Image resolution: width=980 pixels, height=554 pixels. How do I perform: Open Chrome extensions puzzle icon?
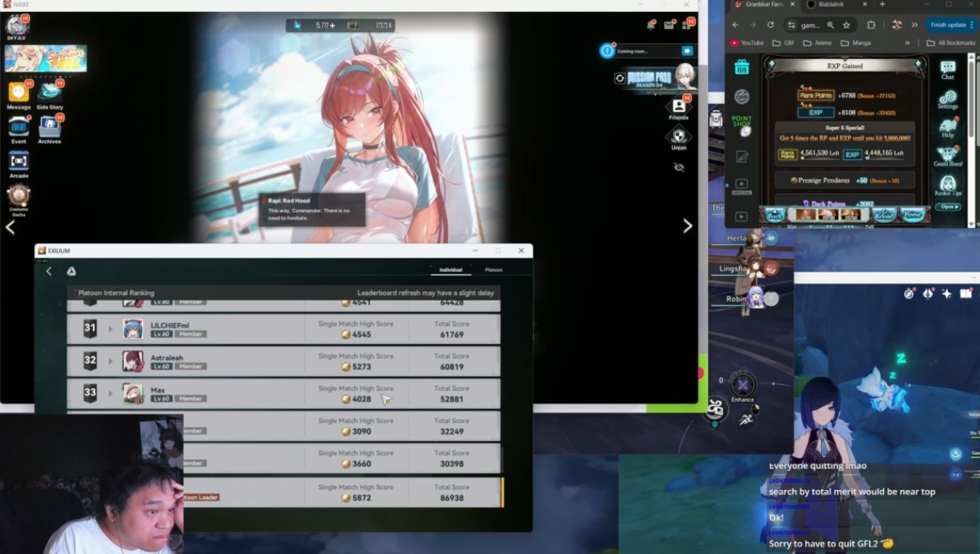(870, 25)
